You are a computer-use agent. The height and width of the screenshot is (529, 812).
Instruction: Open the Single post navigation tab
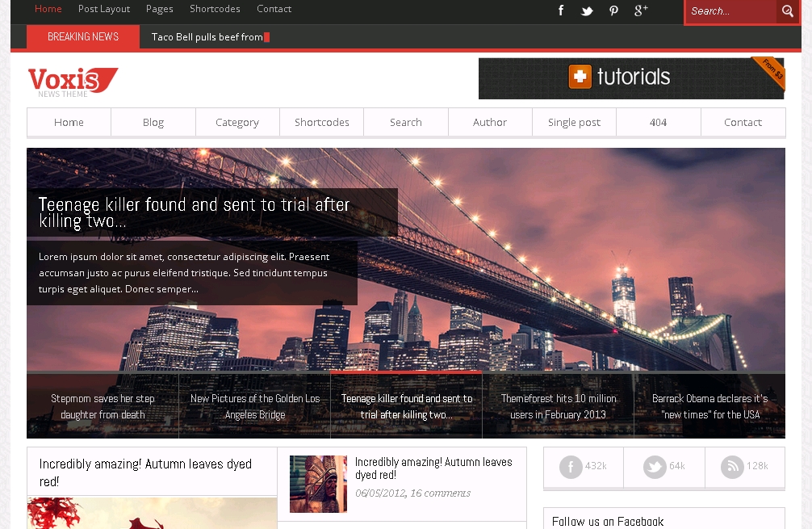(x=574, y=123)
